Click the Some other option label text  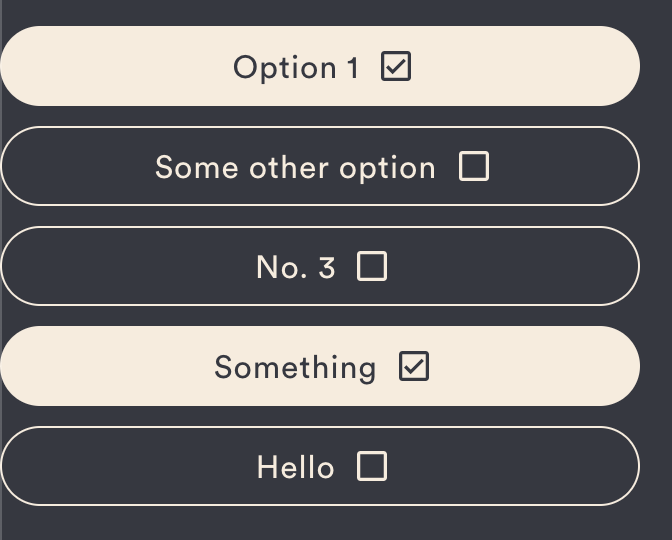(x=295, y=167)
